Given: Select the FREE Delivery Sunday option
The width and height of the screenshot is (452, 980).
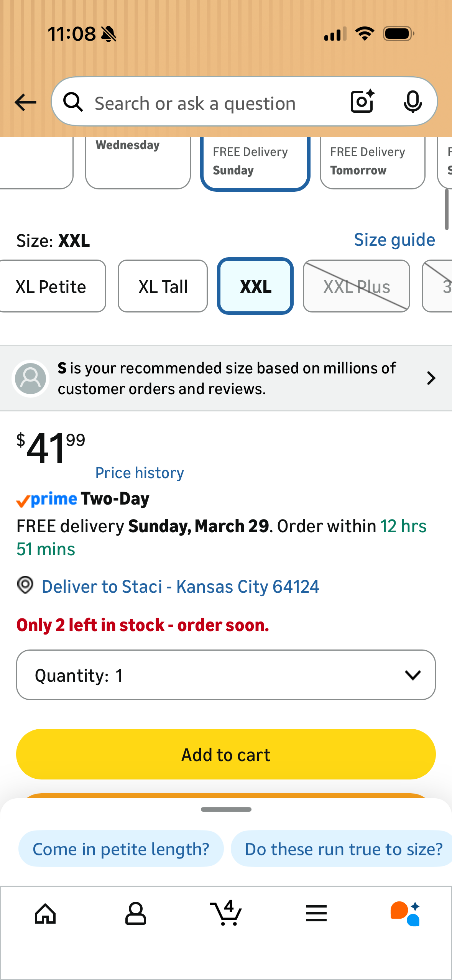Looking at the screenshot, I should (255, 161).
